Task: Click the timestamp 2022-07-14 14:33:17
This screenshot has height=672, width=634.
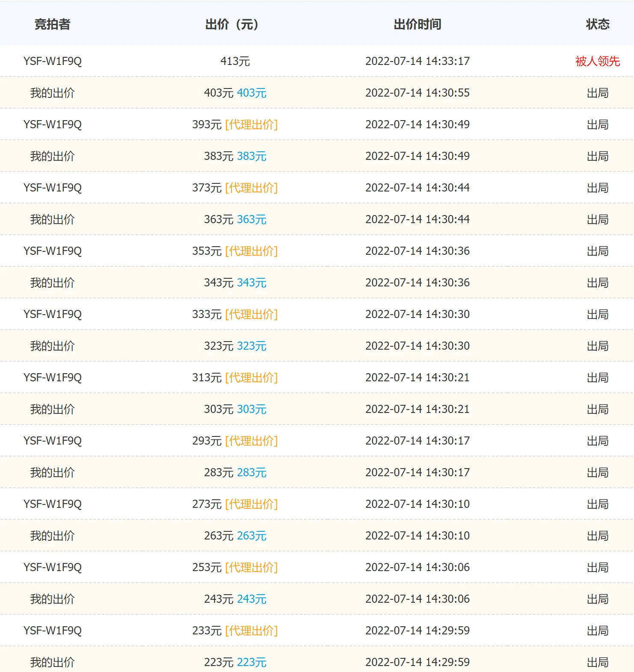Action: pyautogui.click(x=417, y=61)
